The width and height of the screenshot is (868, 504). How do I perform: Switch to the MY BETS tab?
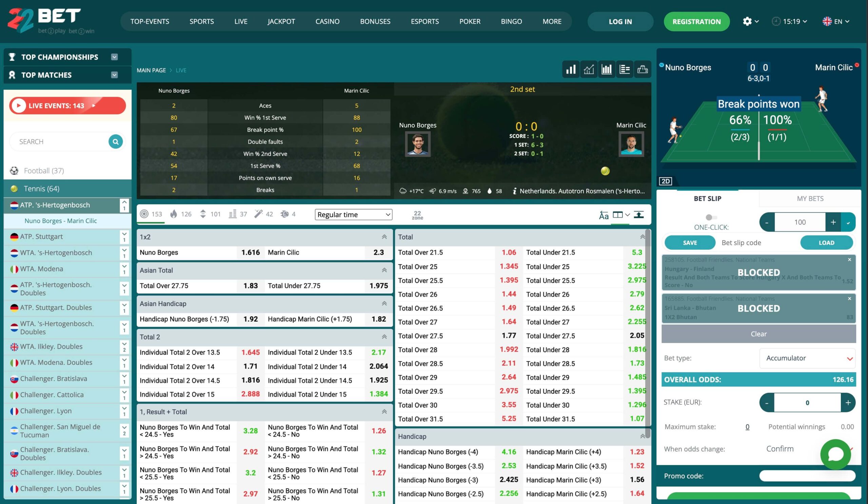[x=810, y=199]
